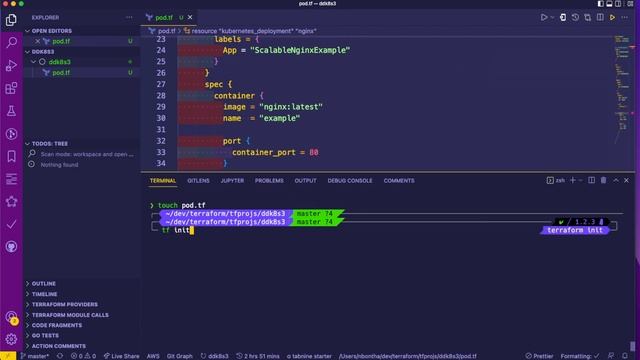640x360 pixels.
Task: Open notifications bell in status bar
Action: pos(624,356)
